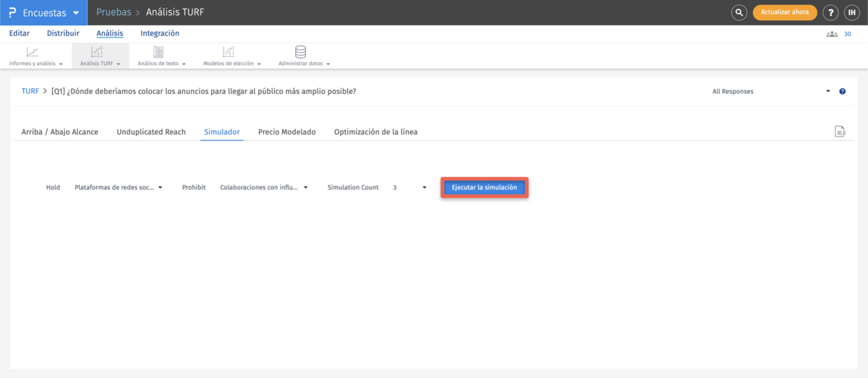Select the Simulador tab
Image resolution: width=868 pixels, height=378 pixels.
tap(222, 132)
